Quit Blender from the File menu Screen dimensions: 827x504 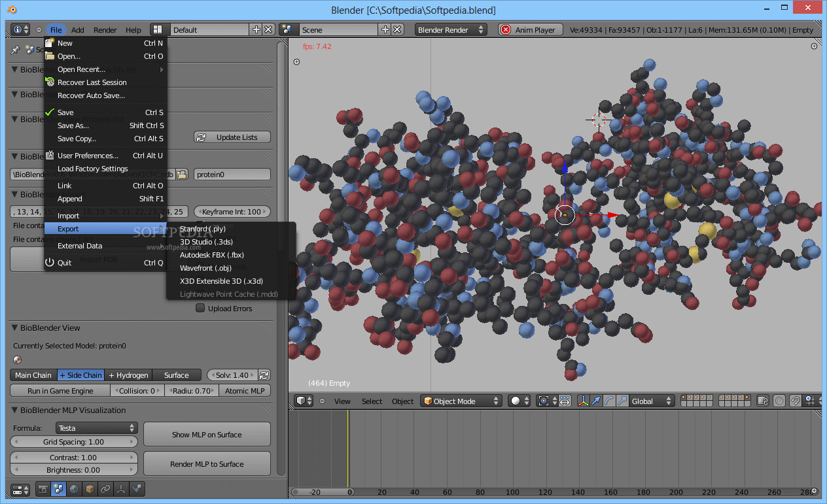tap(105, 263)
